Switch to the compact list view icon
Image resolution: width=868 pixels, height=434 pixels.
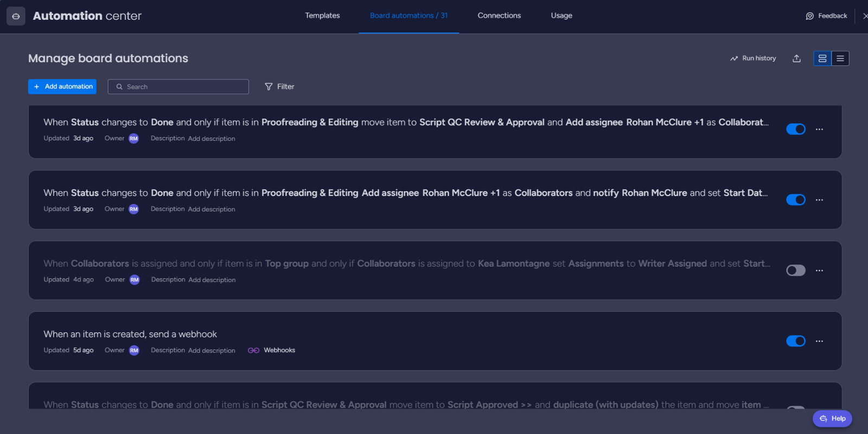(x=840, y=59)
